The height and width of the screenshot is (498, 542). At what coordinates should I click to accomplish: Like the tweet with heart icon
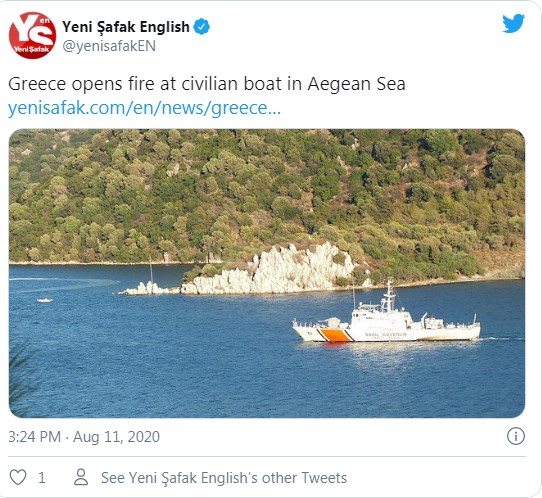[x=18, y=477]
